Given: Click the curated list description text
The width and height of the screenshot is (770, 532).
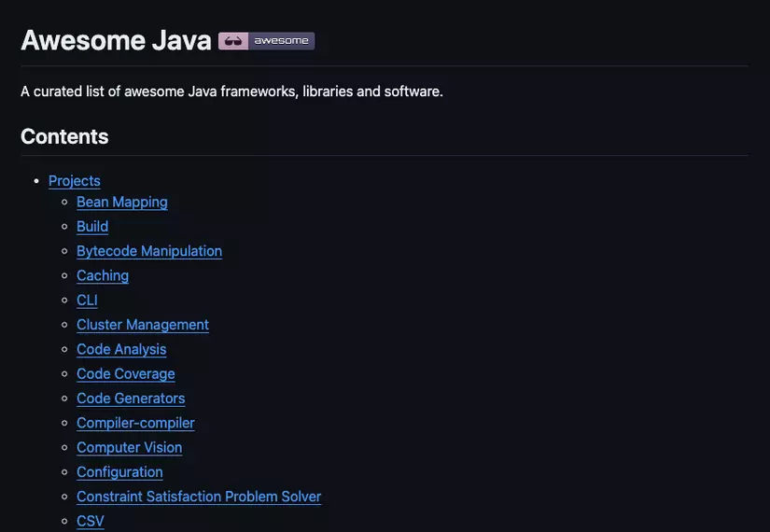Looking at the screenshot, I should (x=231, y=91).
